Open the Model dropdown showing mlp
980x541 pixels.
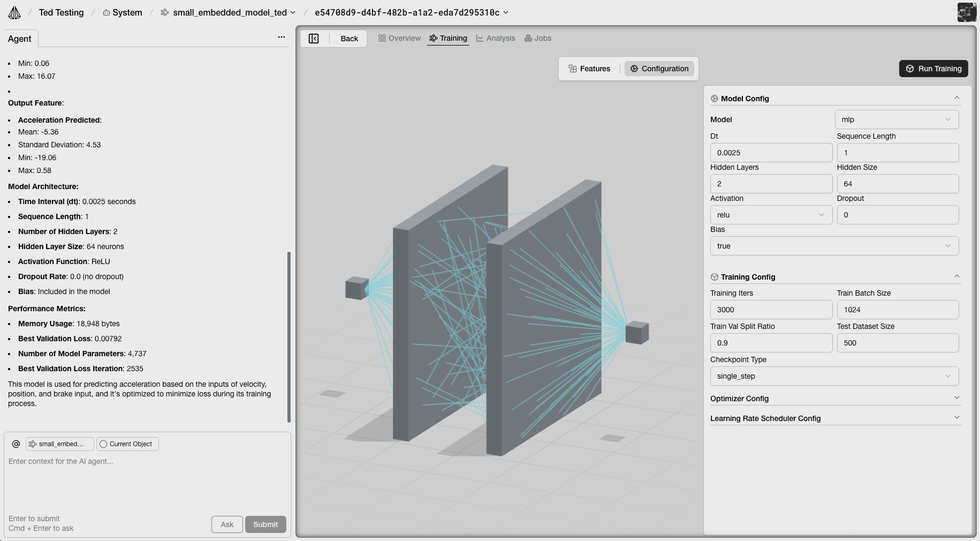tap(897, 119)
